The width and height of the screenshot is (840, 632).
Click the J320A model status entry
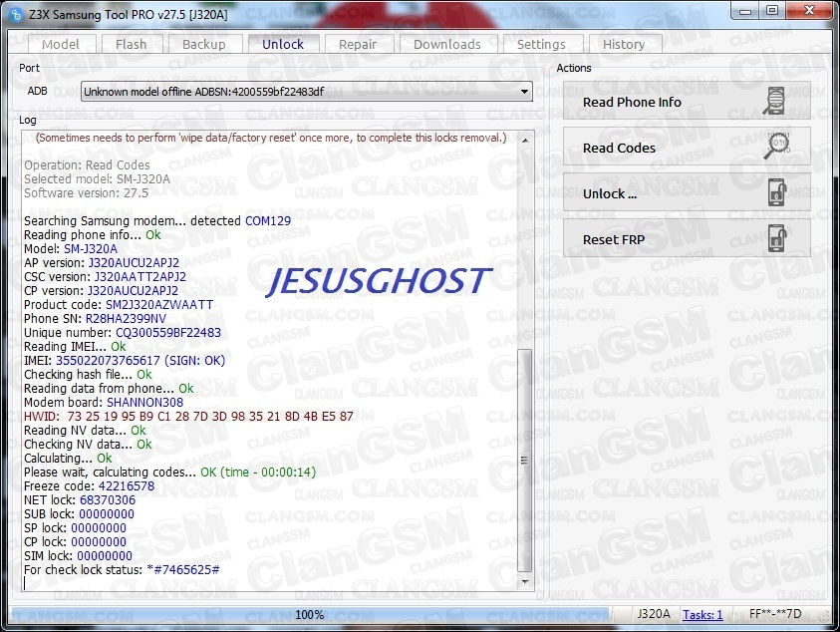(x=654, y=614)
